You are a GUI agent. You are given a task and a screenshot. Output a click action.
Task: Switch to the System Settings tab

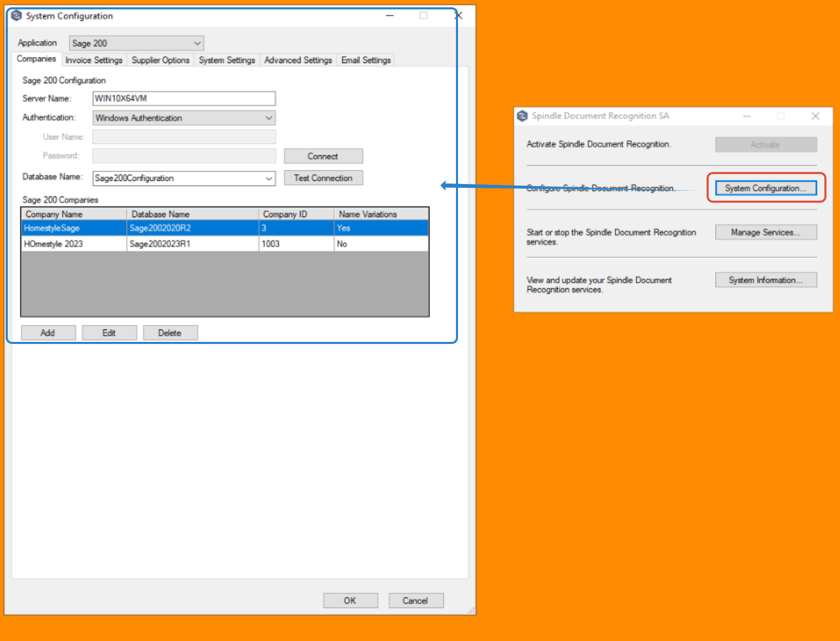pos(227,60)
